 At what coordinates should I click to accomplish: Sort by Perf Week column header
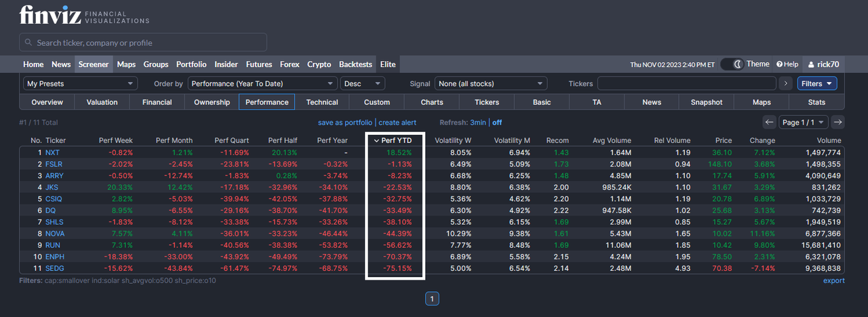pyautogui.click(x=116, y=140)
